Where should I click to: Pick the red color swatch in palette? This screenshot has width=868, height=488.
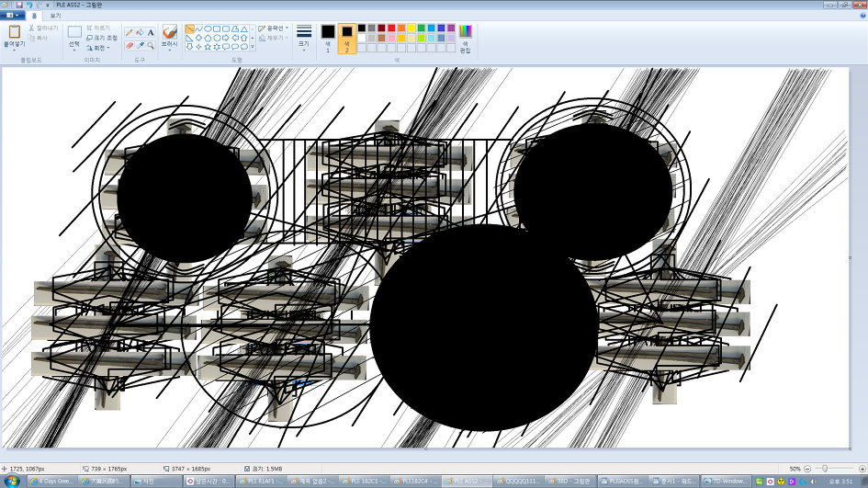coord(391,28)
